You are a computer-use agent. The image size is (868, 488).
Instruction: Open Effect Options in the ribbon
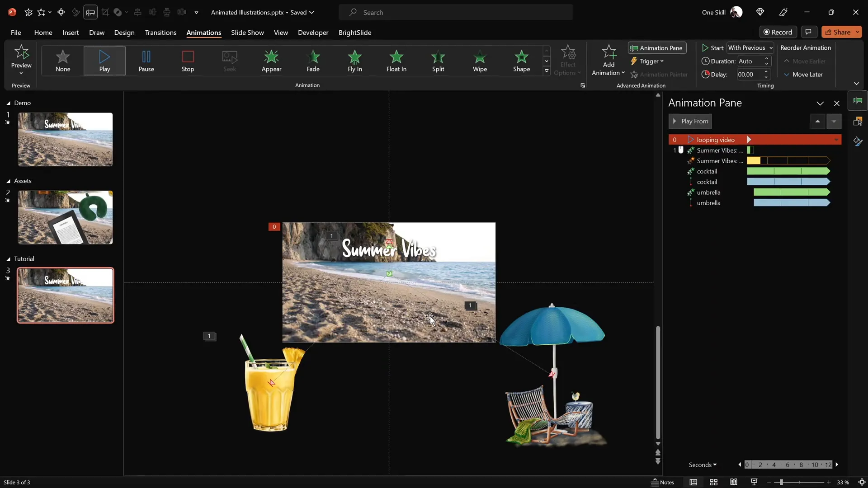tap(568, 60)
